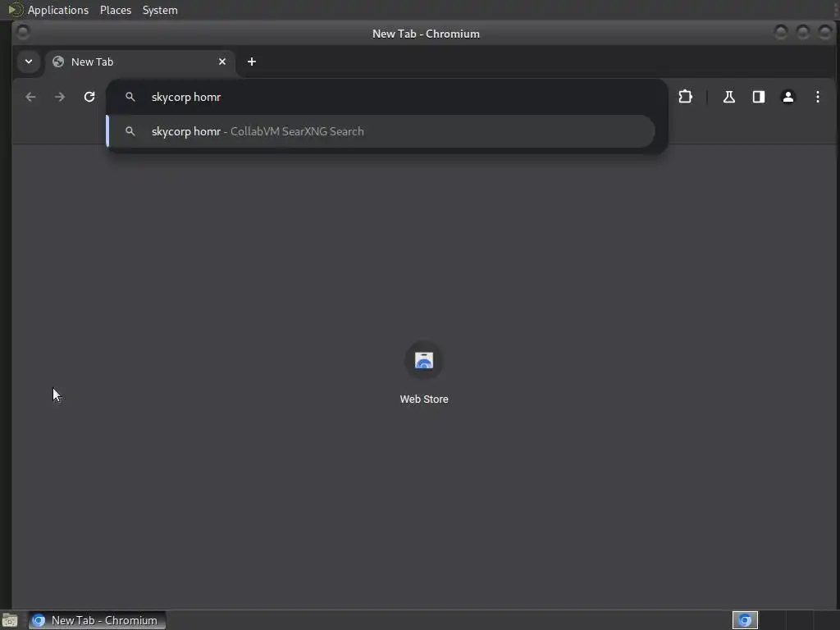Viewport: 840px width, 630px height.
Task: Open the profile avatar icon
Action: [788, 97]
